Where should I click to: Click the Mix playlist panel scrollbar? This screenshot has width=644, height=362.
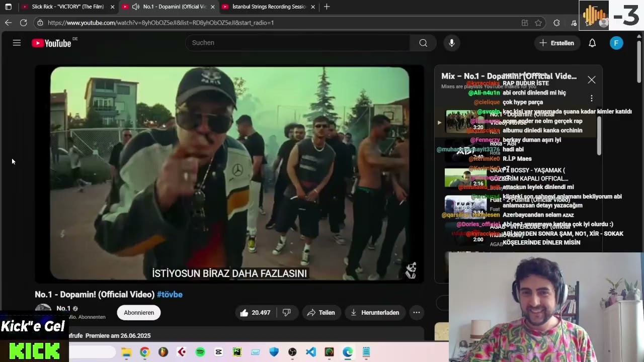point(599,136)
